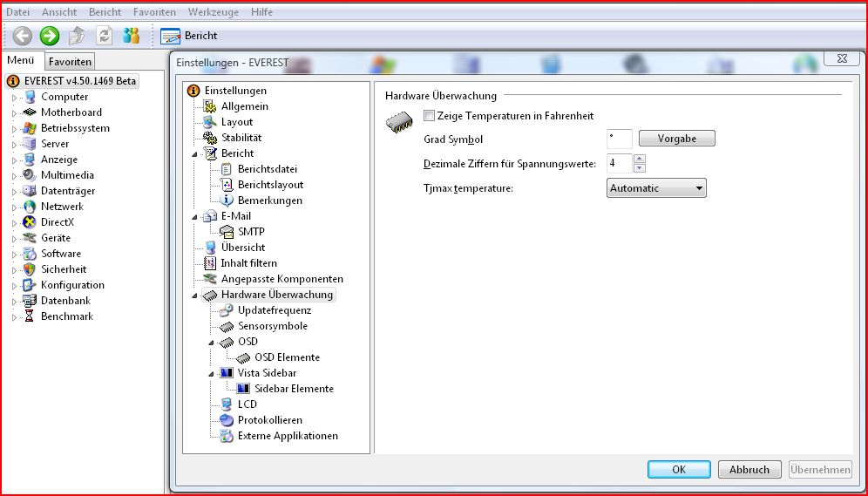Select the Datenträger drive icon
Screen dimensions: 868x496
click(30, 191)
